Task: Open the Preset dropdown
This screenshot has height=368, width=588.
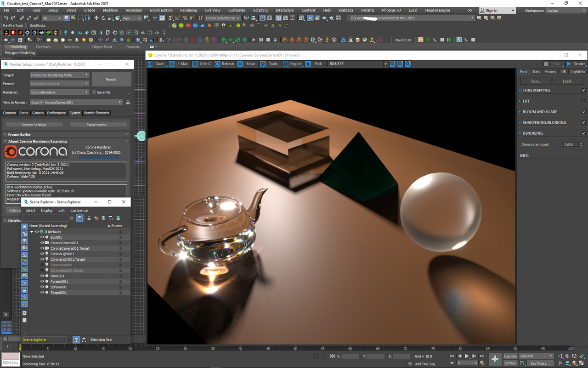Action: (x=59, y=84)
